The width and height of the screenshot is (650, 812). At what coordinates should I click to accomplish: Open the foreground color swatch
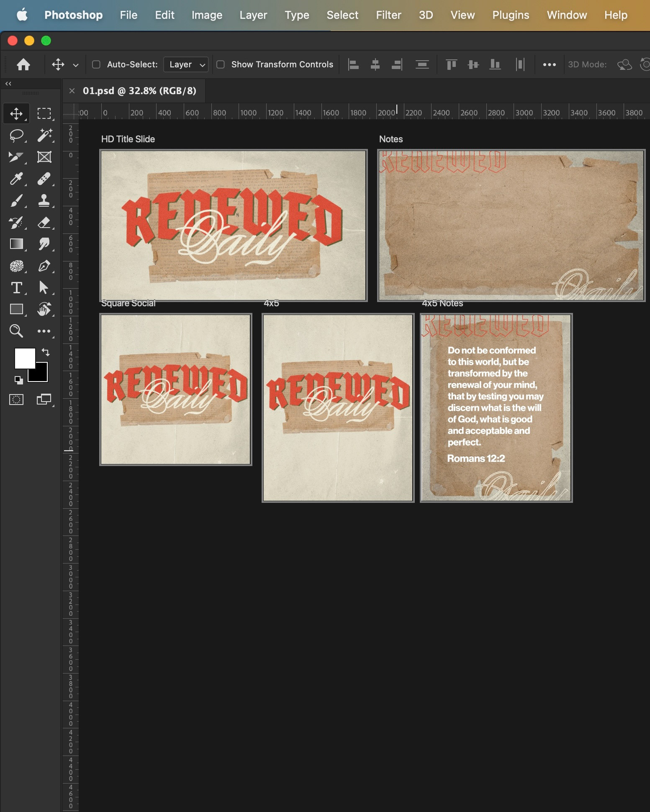pos(24,358)
